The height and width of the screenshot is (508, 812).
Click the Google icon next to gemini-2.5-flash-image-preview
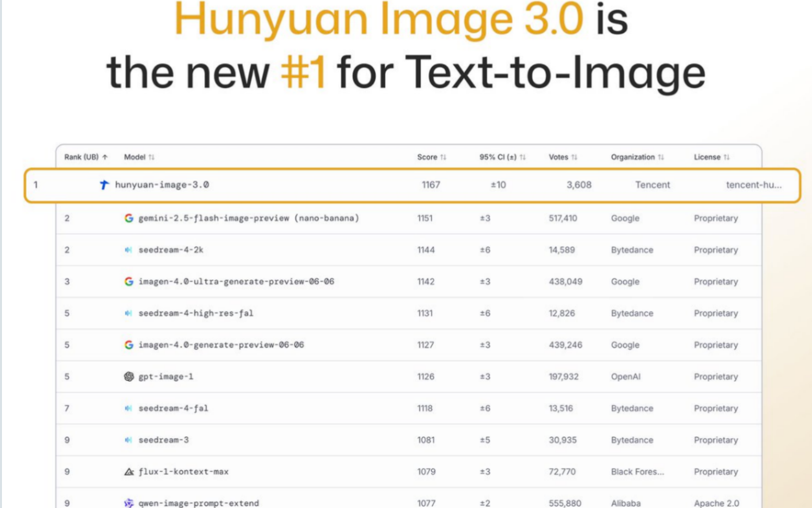click(128, 218)
